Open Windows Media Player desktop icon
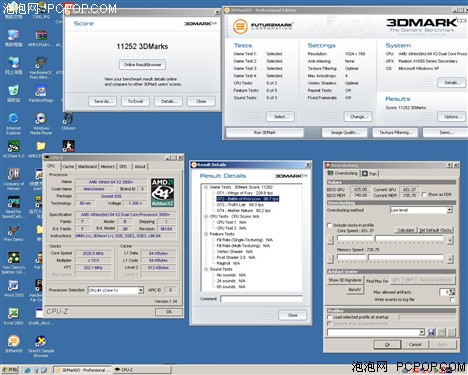The width and height of the screenshot is (468, 375). tap(41, 123)
